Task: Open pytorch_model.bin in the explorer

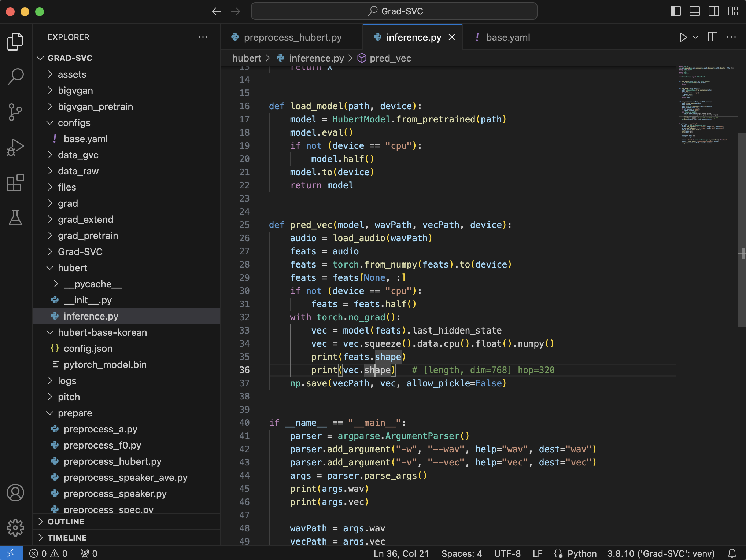Action: pyautogui.click(x=126, y=364)
